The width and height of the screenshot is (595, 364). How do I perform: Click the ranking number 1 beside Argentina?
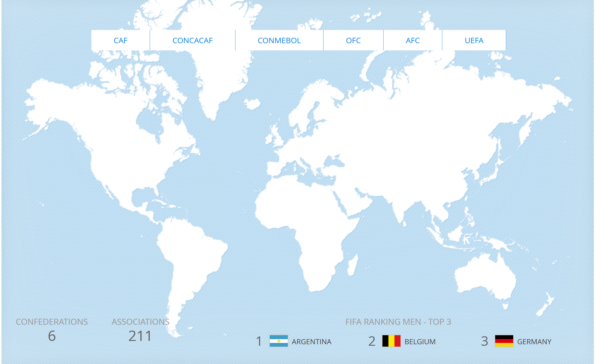coord(259,341)
